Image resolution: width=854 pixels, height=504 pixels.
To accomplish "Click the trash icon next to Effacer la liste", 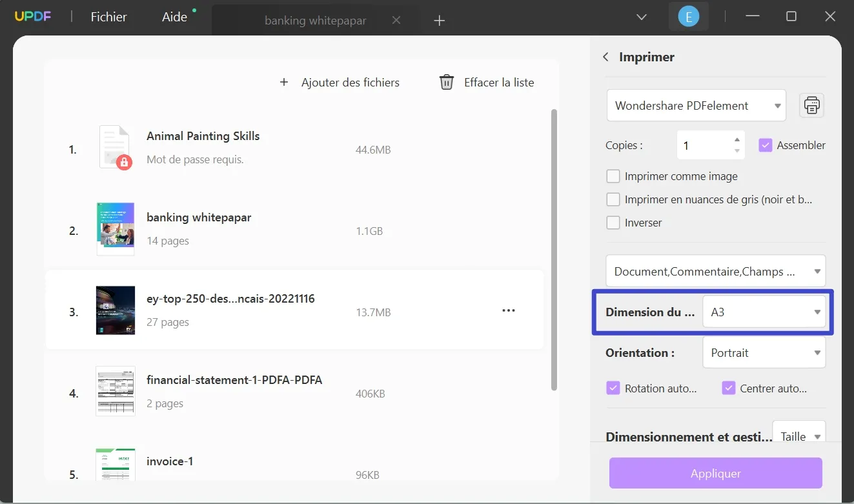I will (x=445, y=82).
